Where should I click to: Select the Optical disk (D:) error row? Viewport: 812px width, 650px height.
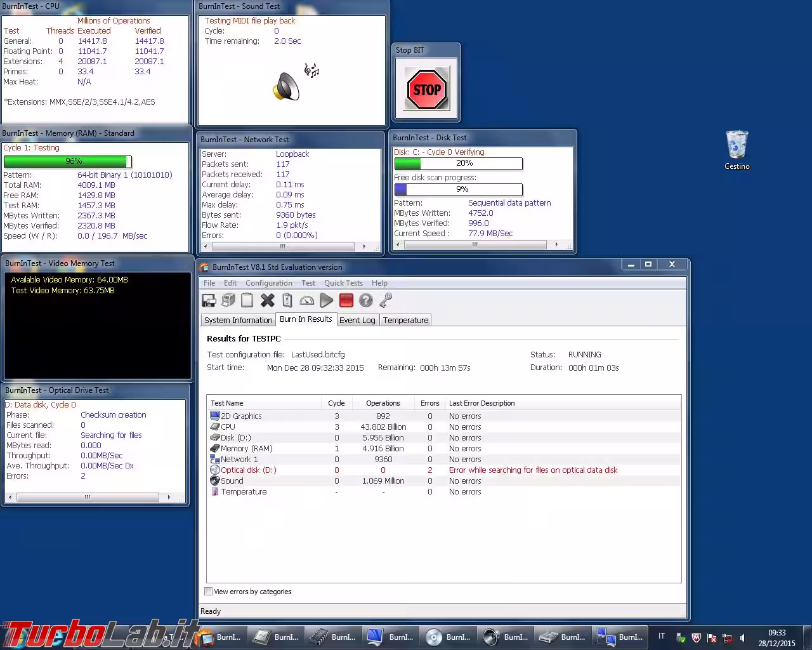248,470
